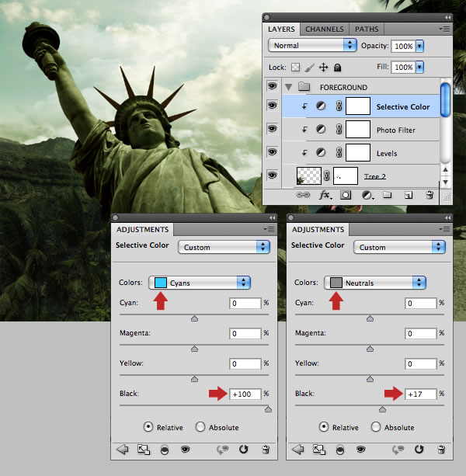Cyan slider handle in Cyans panel
The width and height of the screenshot is (466, 476).
tap(195, 318)
